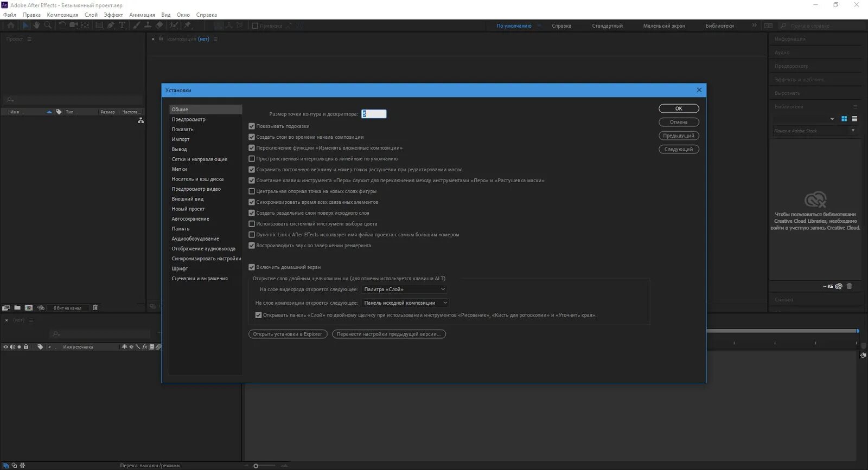This screenshot has height=470, width=868.
Task: Toggle 'Показывать подсказки' checkbox
Action: [252, 126]
